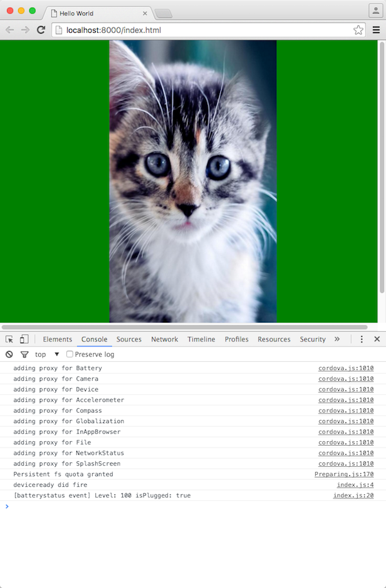Select the 'Persistent fs quota granted' message
Screen dimensions: 386x588
point(63,475)
